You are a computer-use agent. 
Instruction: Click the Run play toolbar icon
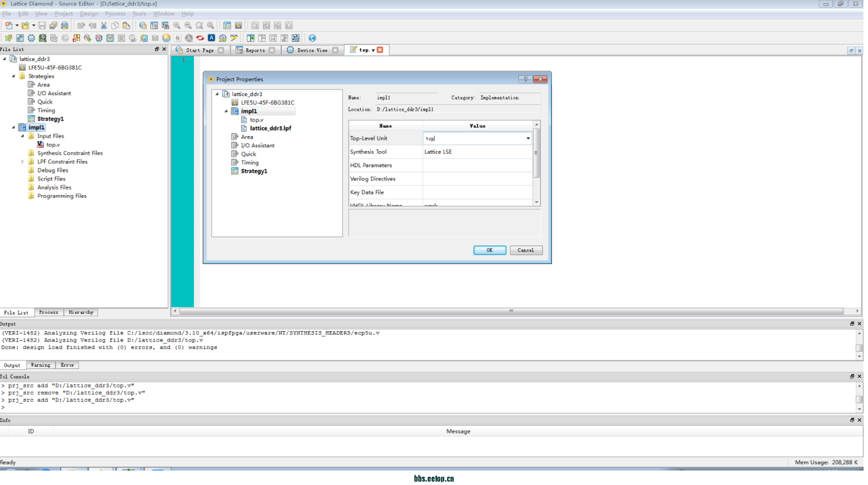(x=255, y=26)
